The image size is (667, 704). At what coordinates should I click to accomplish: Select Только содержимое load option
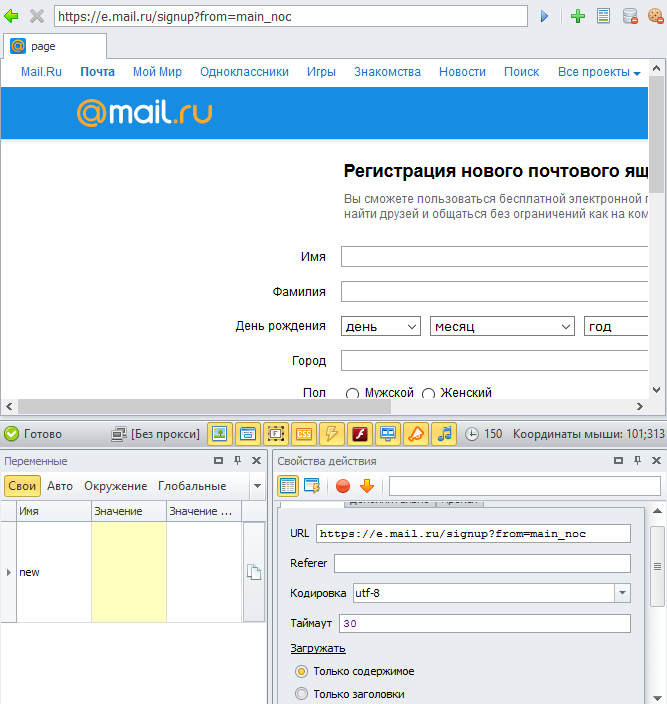click(x=302, y=671)
